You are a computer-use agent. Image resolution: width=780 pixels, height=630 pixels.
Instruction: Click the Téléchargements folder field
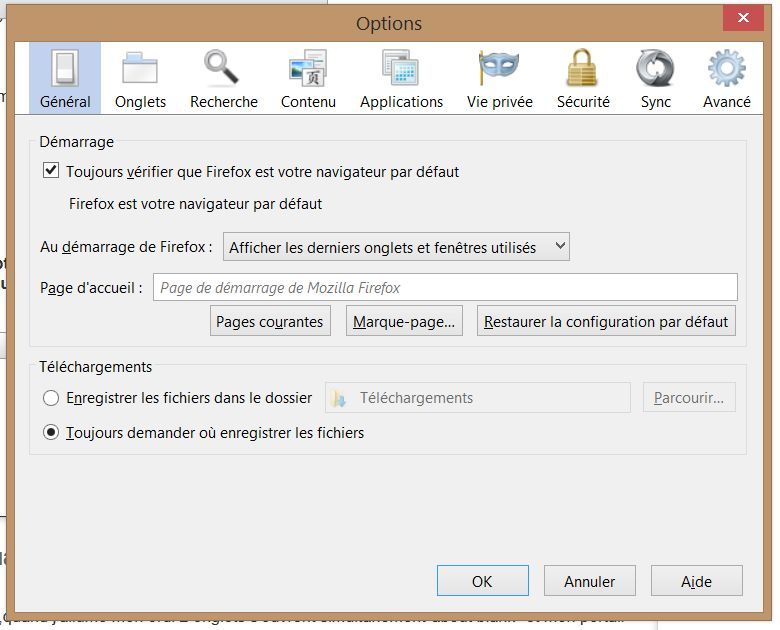pos(478,398)
